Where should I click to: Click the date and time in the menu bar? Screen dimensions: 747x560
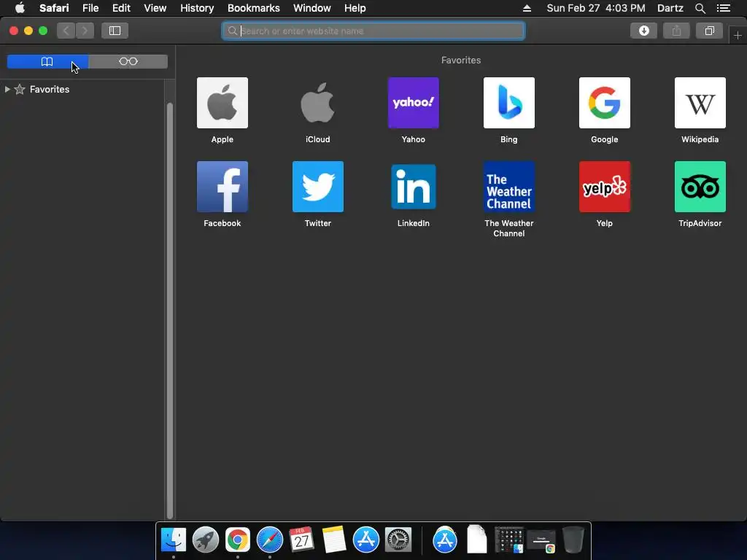tap(596, 8)
